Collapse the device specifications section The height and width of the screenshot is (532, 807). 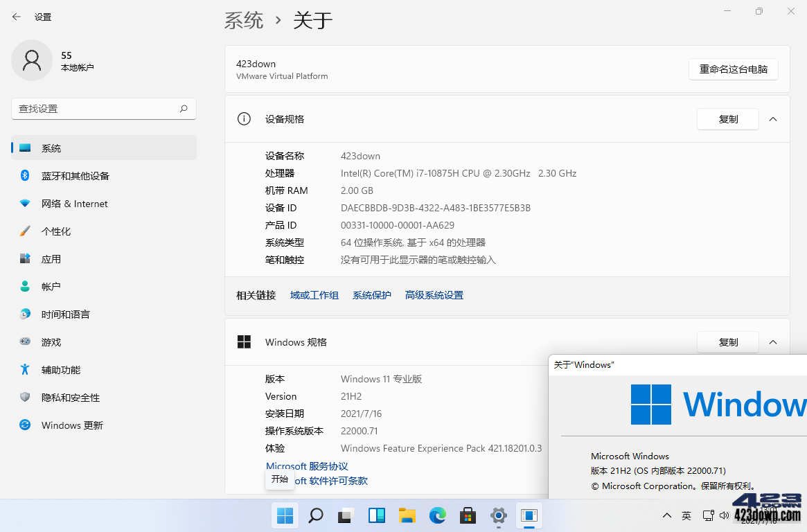773,119
